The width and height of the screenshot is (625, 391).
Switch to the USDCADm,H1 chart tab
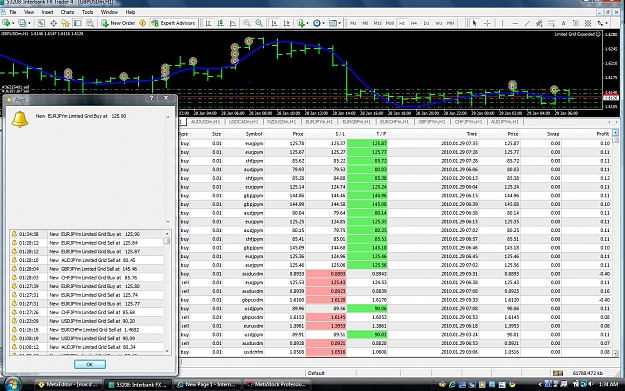coord(244,122)
